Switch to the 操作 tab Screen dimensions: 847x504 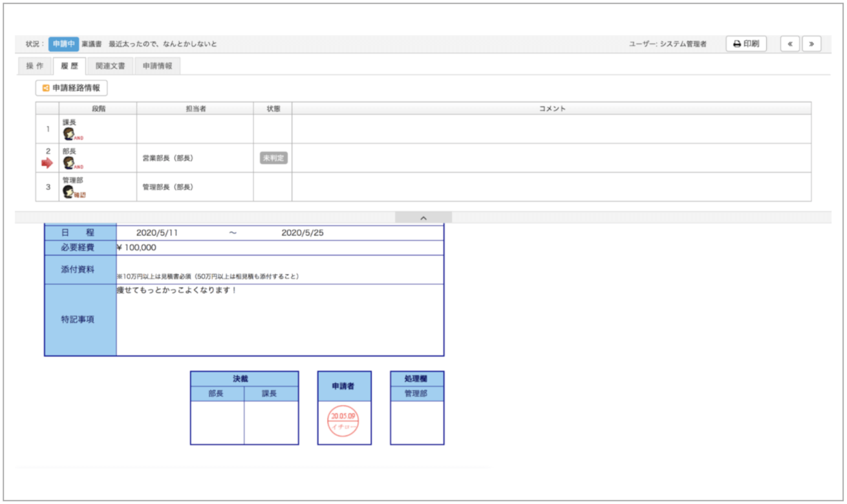pos(35,66)
